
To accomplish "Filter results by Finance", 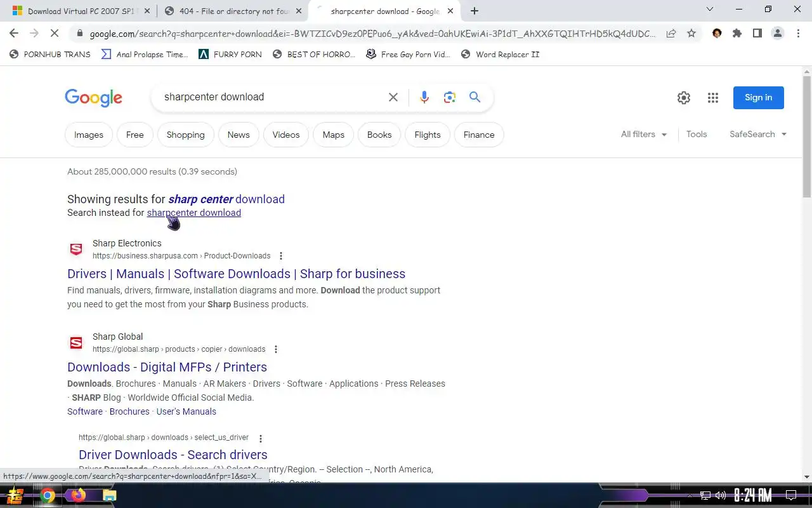I will 479,135.
